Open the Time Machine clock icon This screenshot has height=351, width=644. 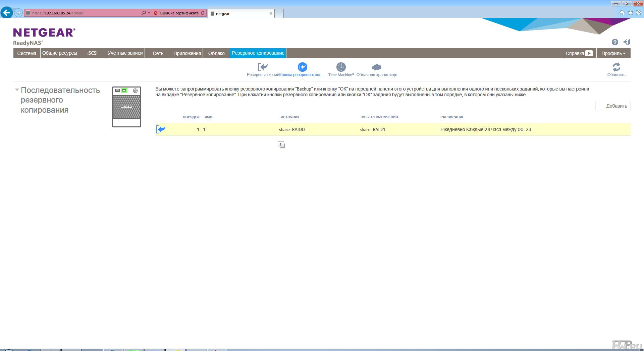click(x=341, y=67)
